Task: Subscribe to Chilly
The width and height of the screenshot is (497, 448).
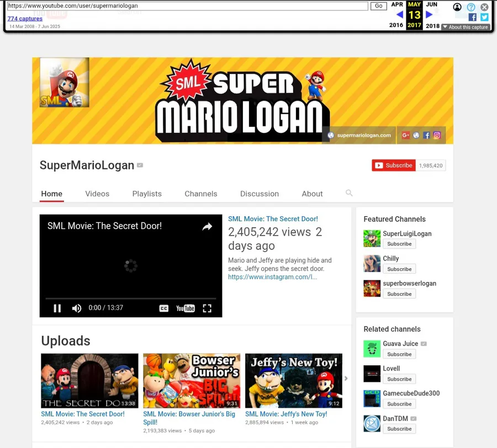Action: click(x=399, y=269)
